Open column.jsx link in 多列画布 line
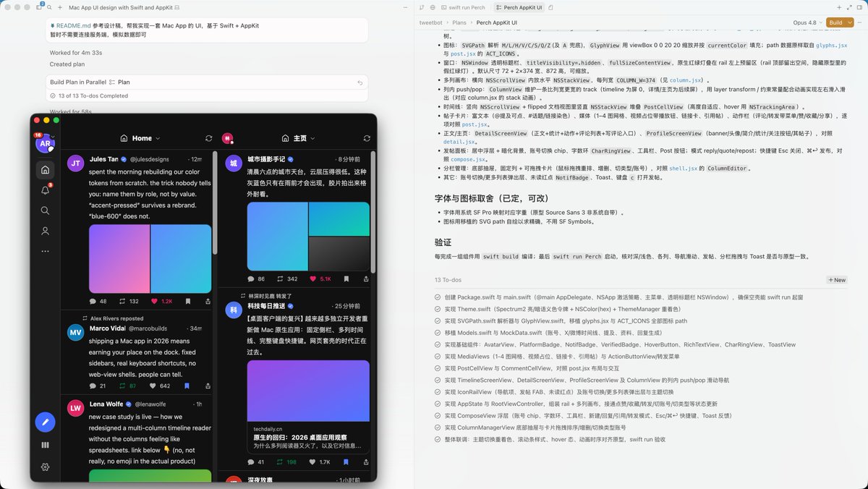868x489 pixels. (684, 80)
